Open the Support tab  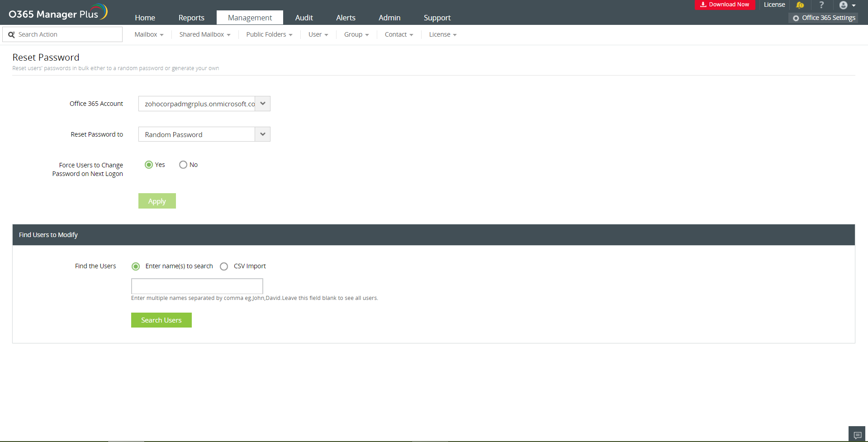click(437, 18)
